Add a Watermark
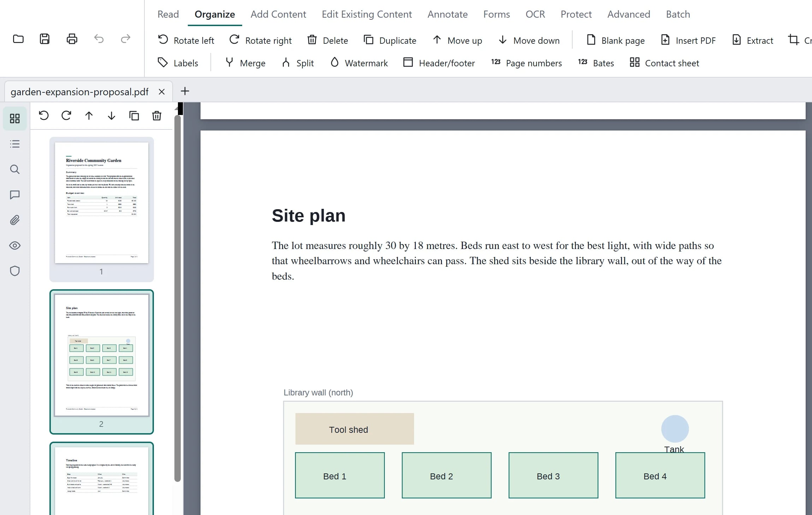812x515 pixels. [359, 63]
